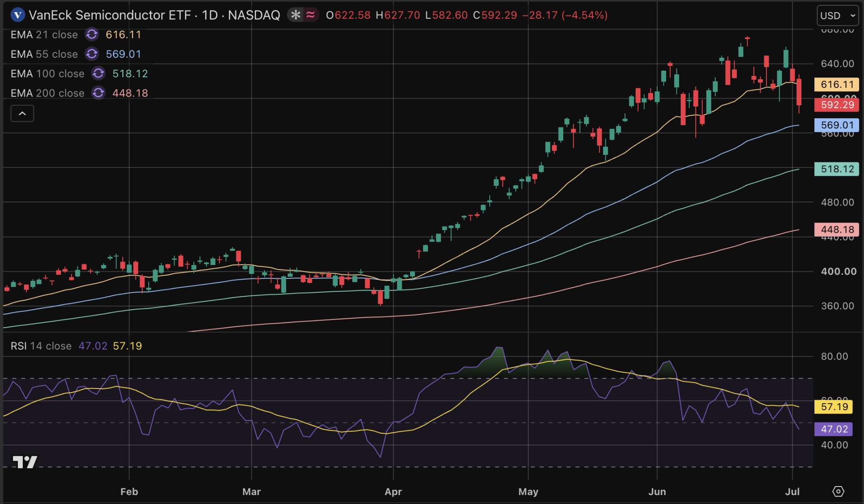This screenshot has width=864, height=504.
Task: Click the 80.00 RSI scale level
Action: pos(834,356)
